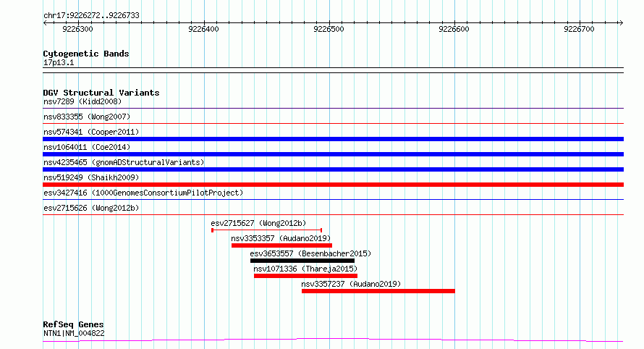The image size is (644, 349).
Task: Open variant nsv833355 (Wong2007)
Action: [87, 117]
